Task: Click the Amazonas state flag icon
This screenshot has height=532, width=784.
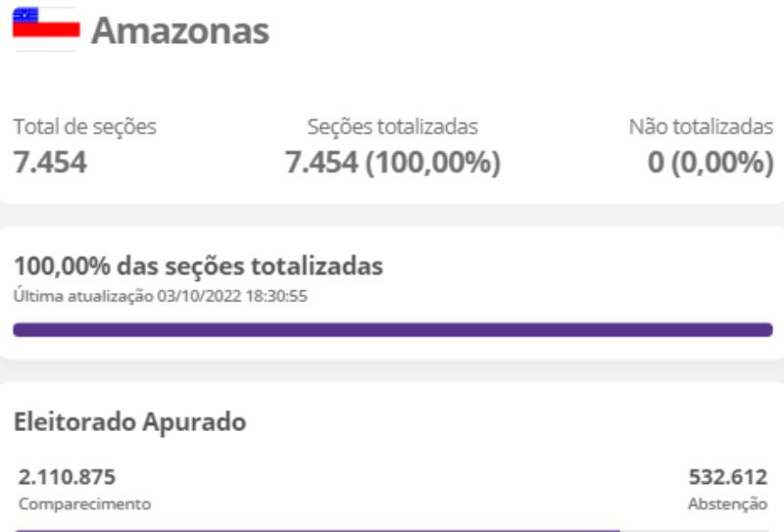Action: (46, 29)
